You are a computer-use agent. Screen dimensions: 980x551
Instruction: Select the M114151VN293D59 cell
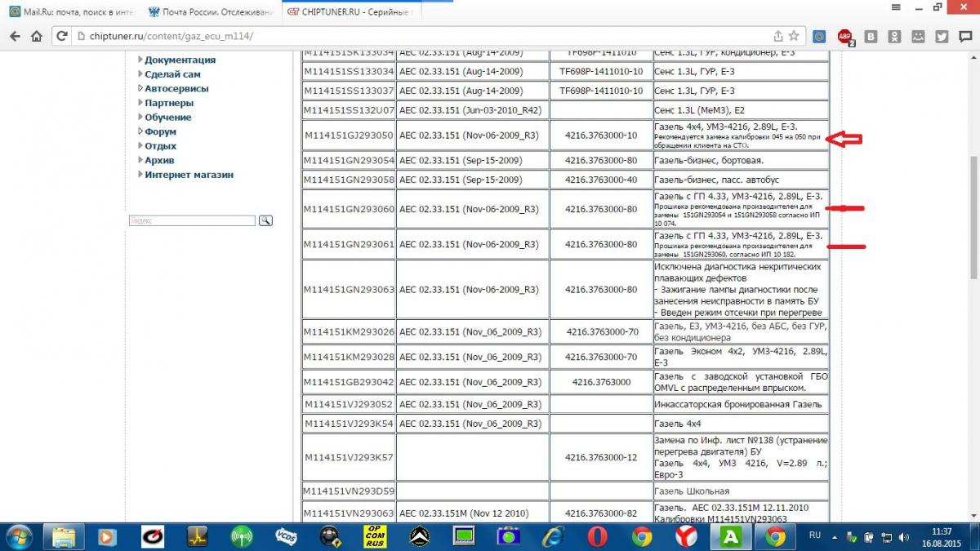coord(349,491)
